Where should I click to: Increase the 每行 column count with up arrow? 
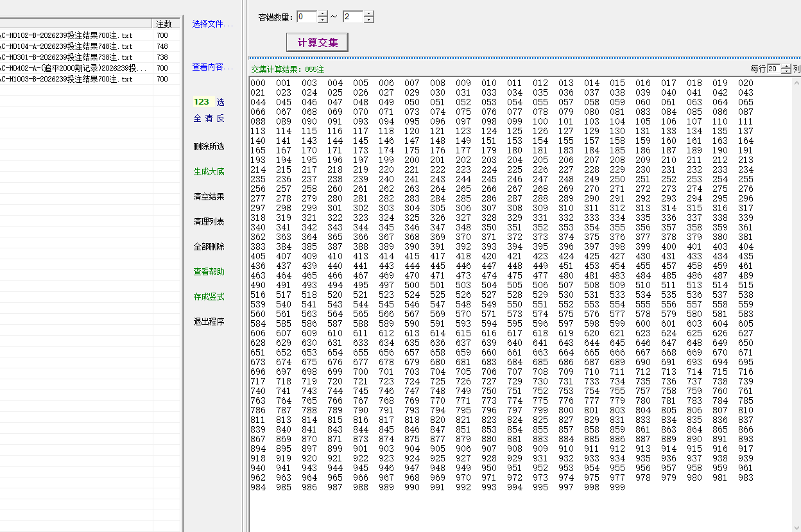pyautogui.click(x=786, y=66)
